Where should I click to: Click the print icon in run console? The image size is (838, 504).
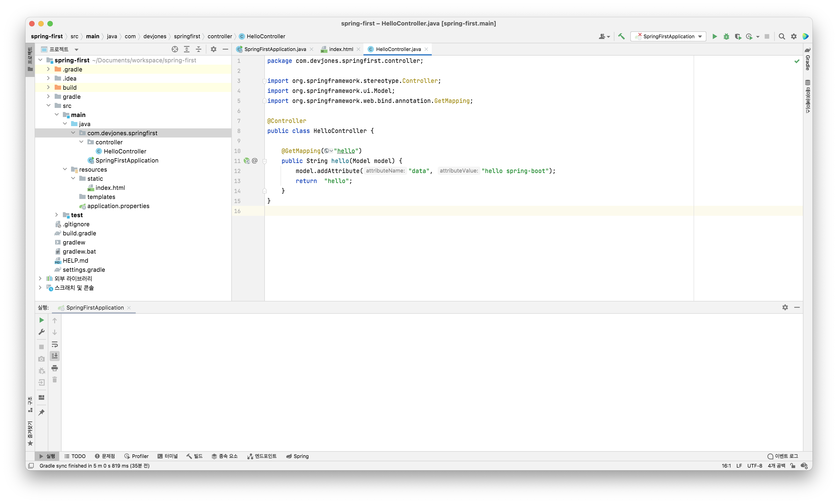pos(54,368)
